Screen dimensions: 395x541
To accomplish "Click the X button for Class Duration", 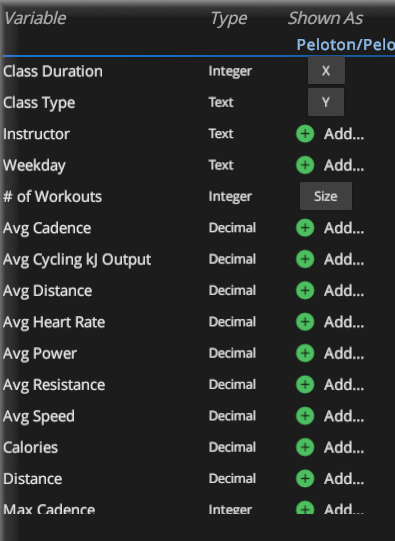I will pos(326,71).
